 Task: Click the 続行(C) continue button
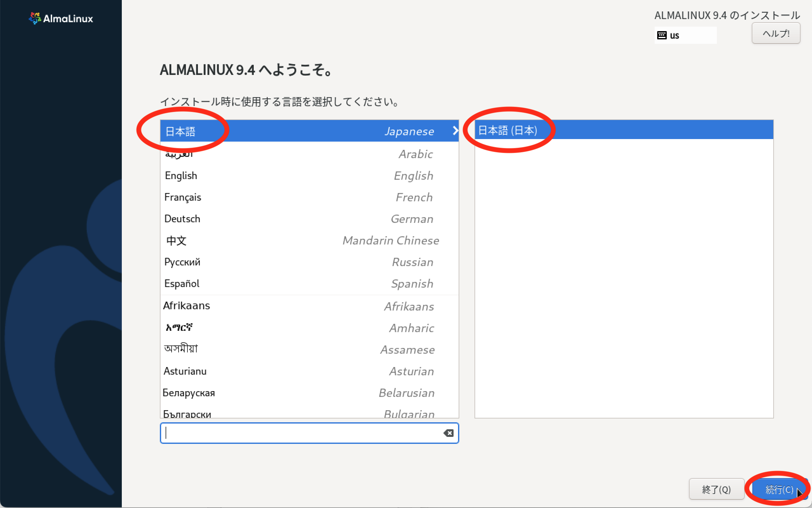pyautogui.click(x=780, y=489)
